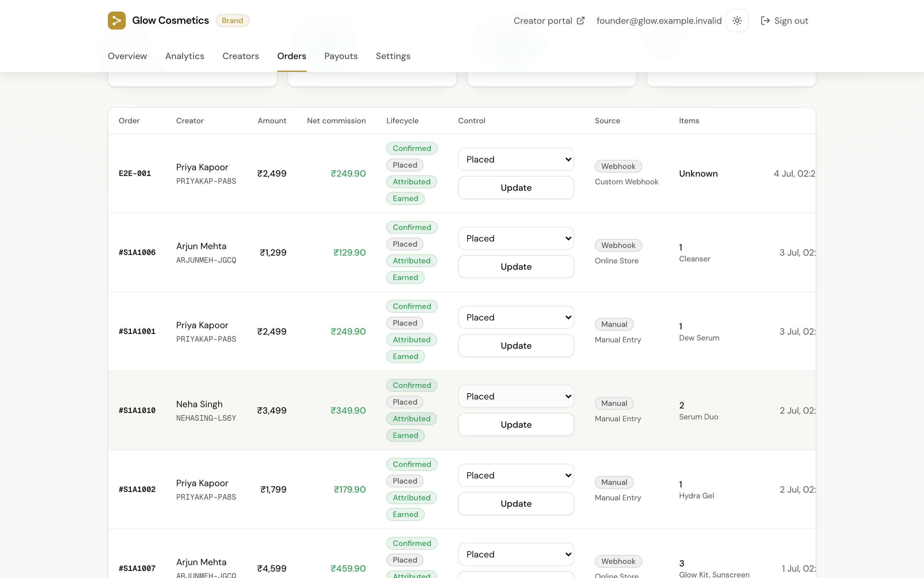Click order ID E2E-001
Screen dimensions: 924x578
(x=135, y=173)
